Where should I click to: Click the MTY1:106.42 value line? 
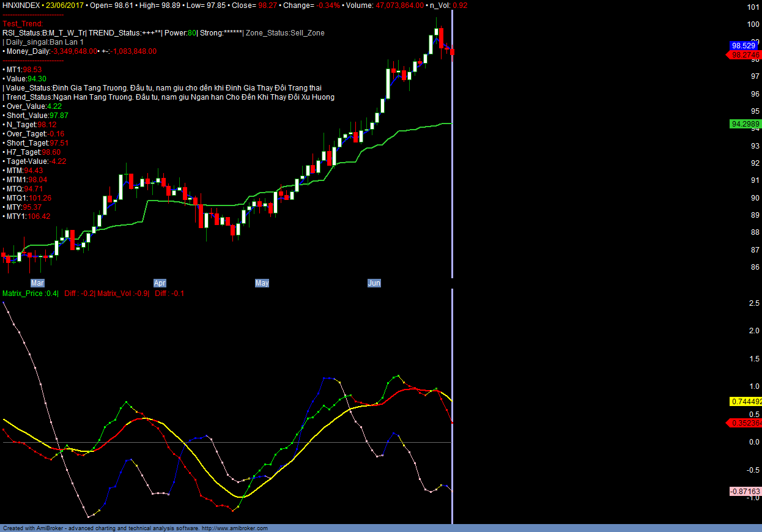coord(28,216)
